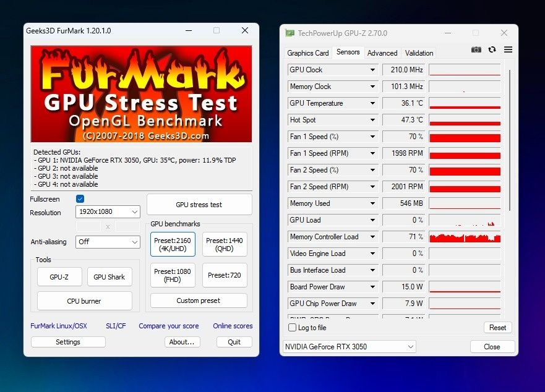Viewport: 545px width, 392px height.
Task: Open the Fan 2 Speed (%) dropdown
Action: click(372, 170)
